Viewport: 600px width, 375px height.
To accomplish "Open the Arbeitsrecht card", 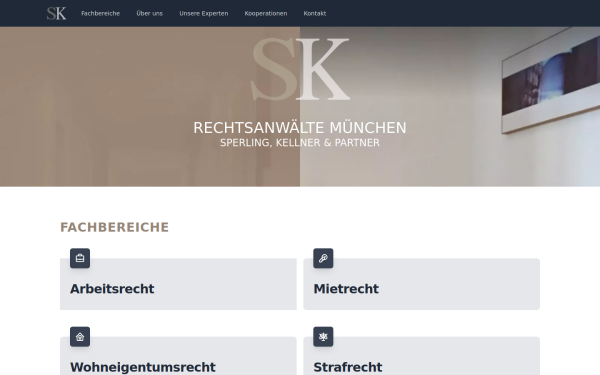I will [178, 284].
